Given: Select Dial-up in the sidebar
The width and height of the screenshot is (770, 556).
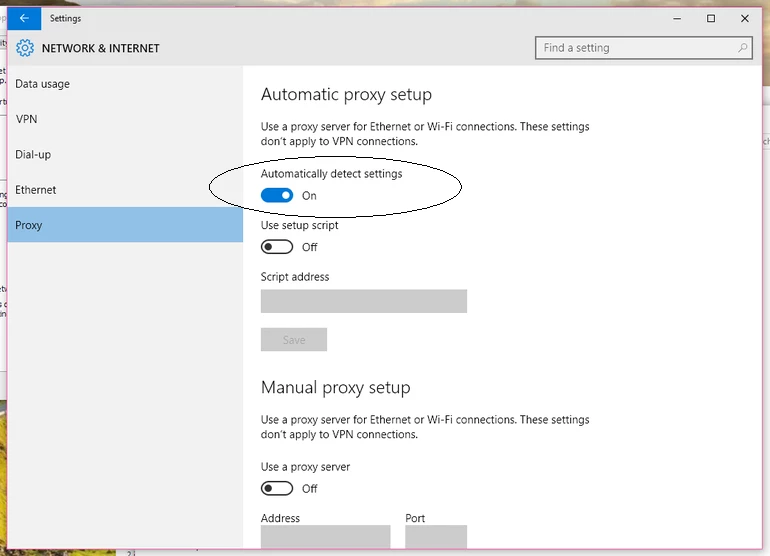Looking at the screenshot, I should point(125,155).
